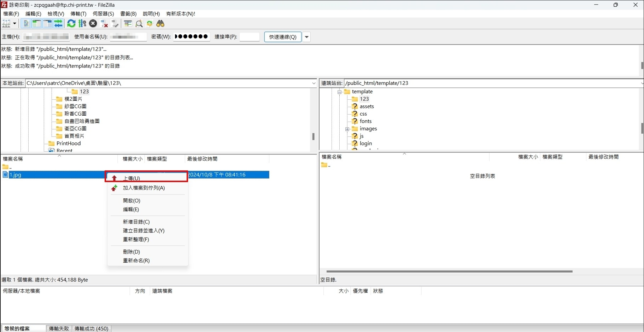The height and width of the screenshot is (332, 644).
Task: Open the 傳輸(T) menu
Action: 78,14
